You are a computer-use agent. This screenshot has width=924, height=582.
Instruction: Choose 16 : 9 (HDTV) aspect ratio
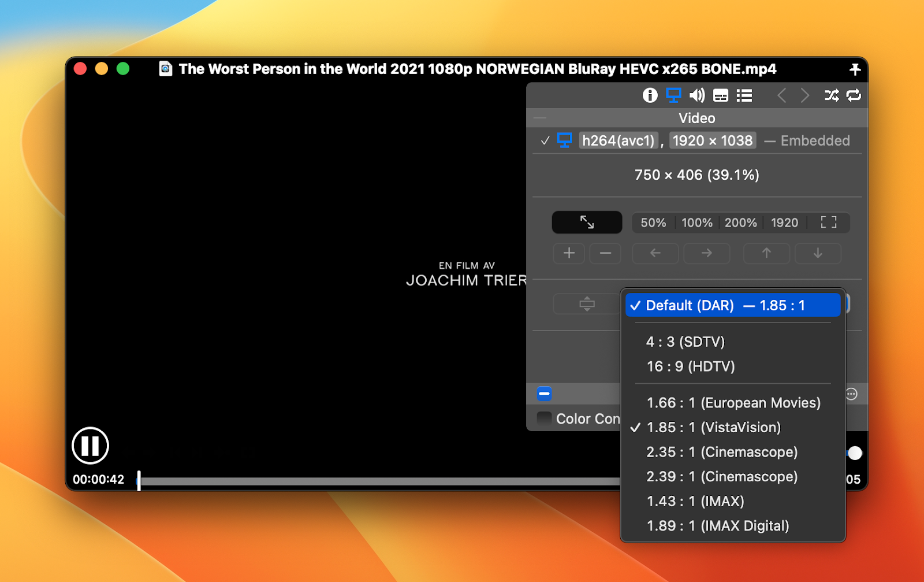pyautogui.click(x=733, y=366)
